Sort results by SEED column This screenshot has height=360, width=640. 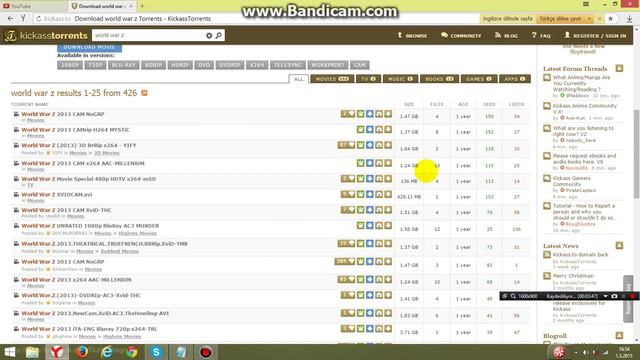(489, 104)
